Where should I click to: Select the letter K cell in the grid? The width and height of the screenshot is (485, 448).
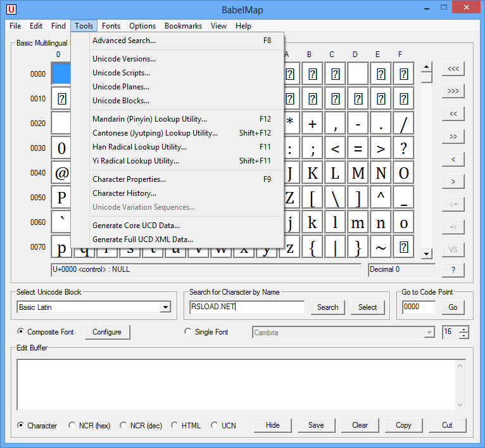(312, 173)
